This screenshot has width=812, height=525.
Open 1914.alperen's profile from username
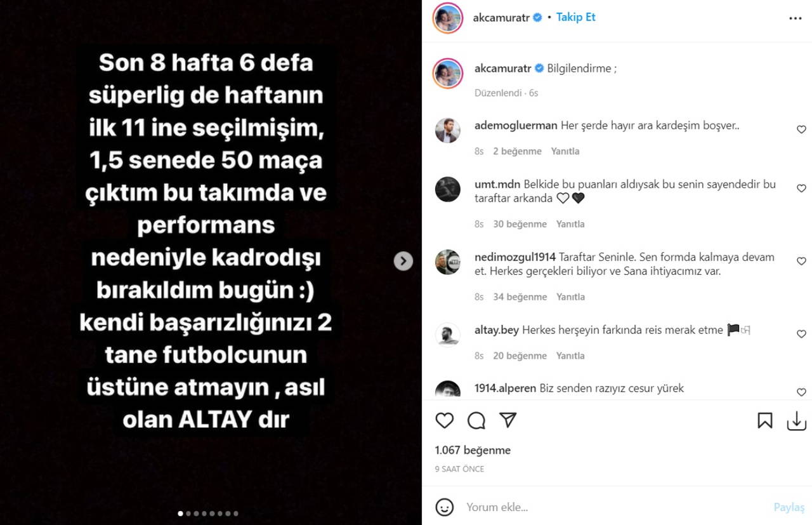506,388
